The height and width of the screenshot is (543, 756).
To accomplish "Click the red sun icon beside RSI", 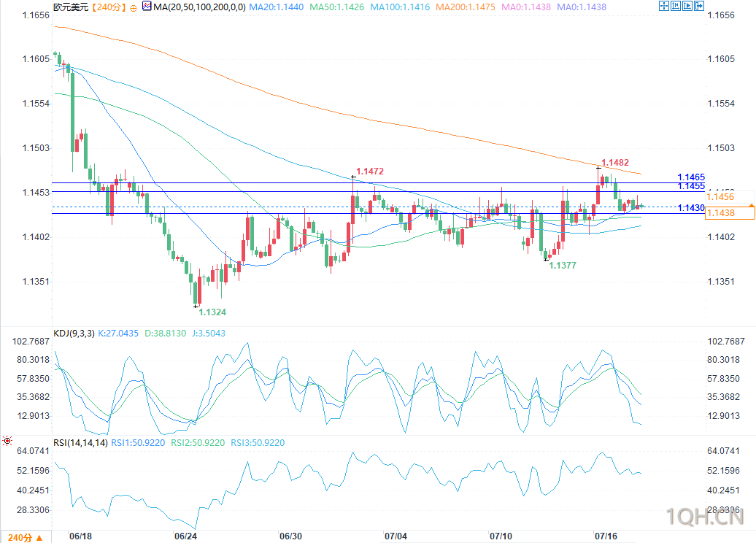I will pyautogui.click(x=7, y=440).
